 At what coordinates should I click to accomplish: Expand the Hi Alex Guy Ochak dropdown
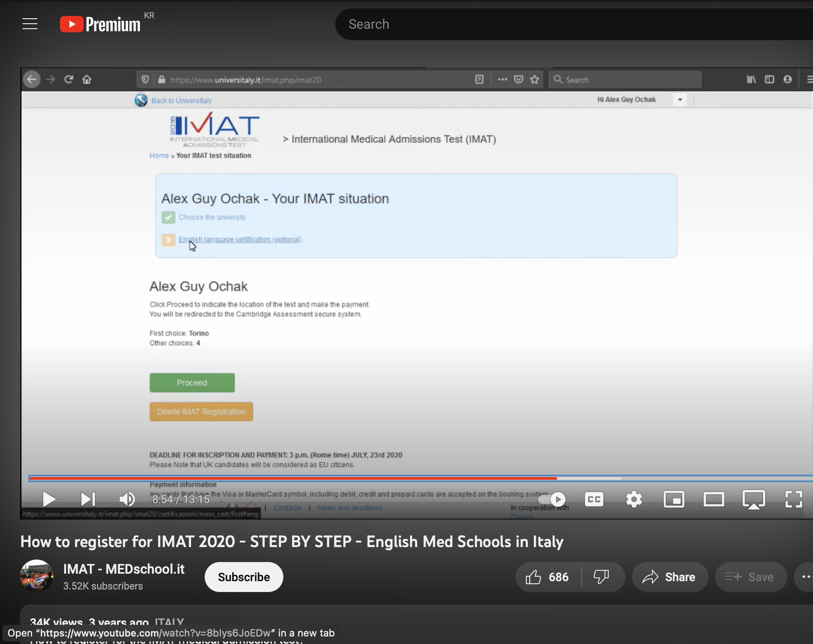coord(680,100)
